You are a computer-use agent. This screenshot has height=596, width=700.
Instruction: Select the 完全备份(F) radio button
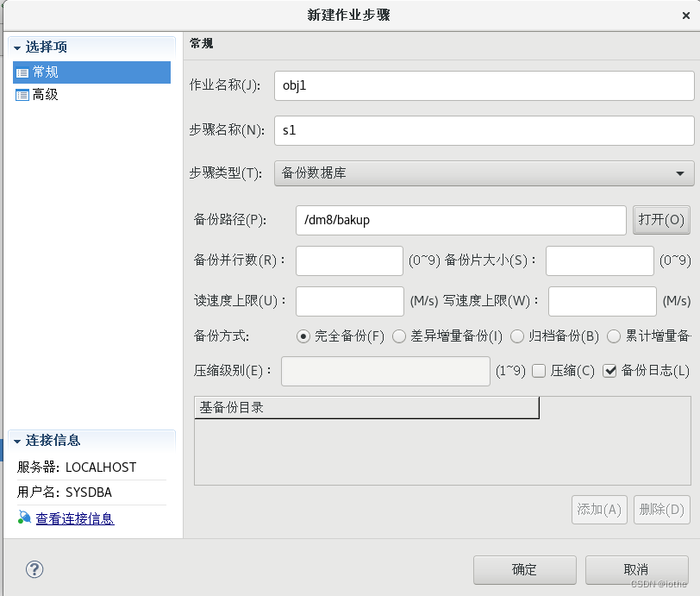pyautogui.click(x=303, y=336)
